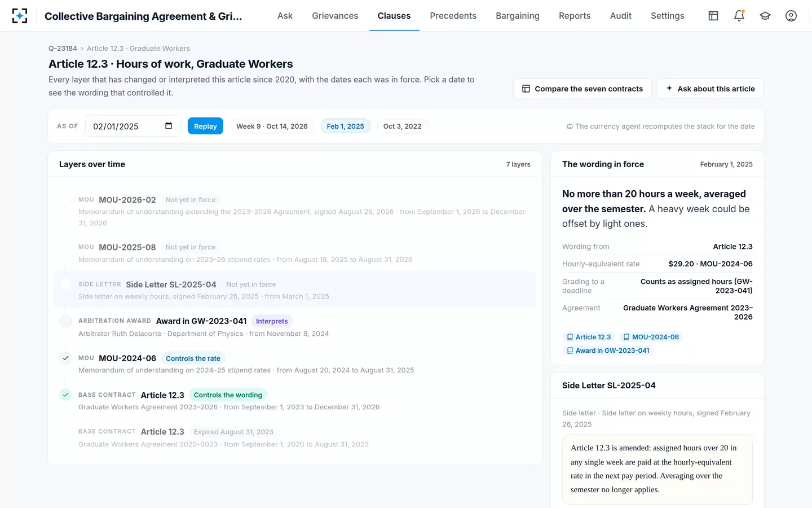
Task: Select the MOU-2026-02 layer row
Action: click(295, 211)
